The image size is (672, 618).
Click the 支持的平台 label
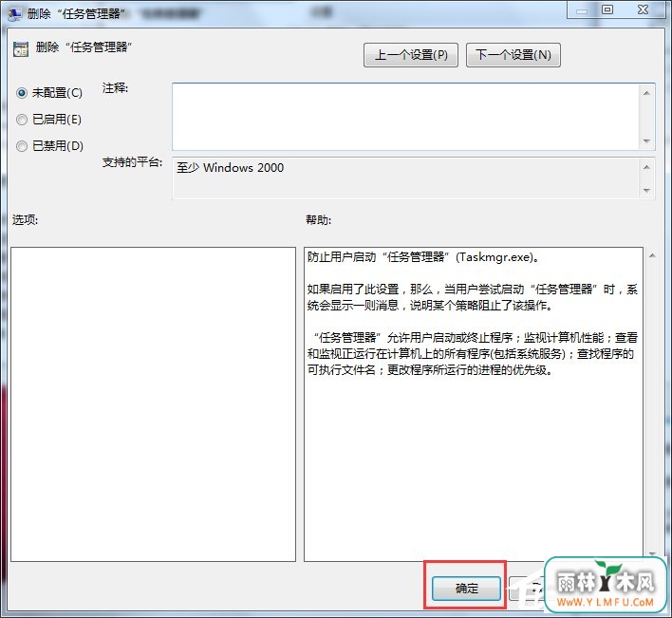coord(132,162)
